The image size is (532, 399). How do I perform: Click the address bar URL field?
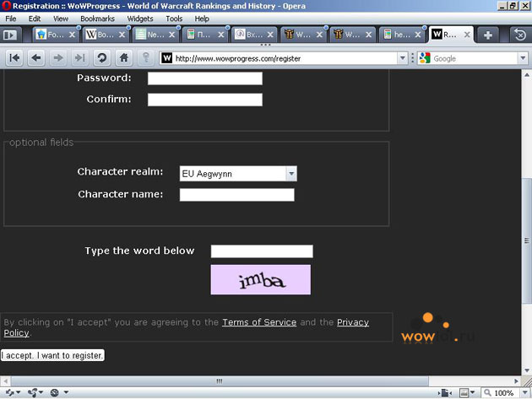285,58
